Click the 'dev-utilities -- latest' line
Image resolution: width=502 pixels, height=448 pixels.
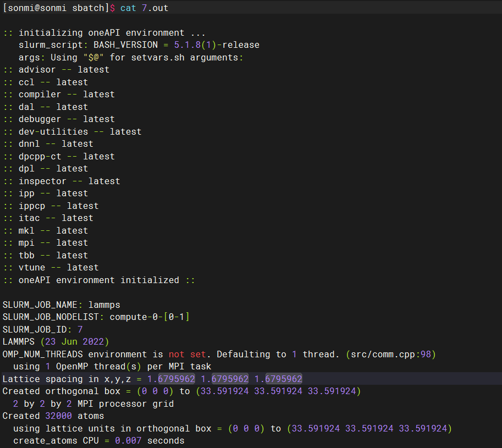pos(80,132)
